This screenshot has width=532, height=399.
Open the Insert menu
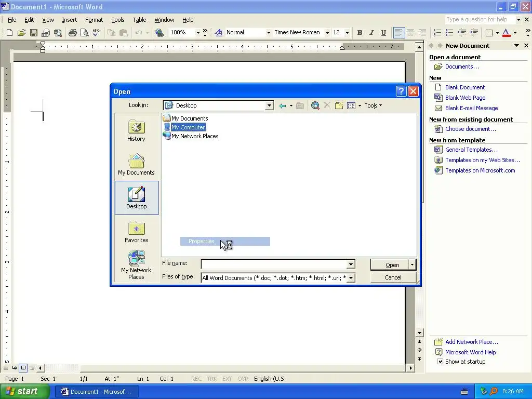click(69, 20)
